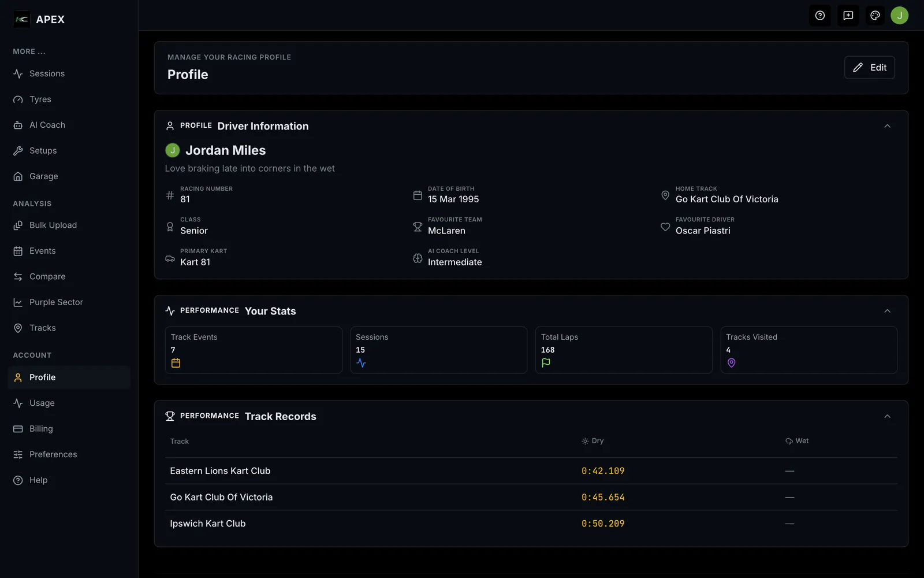
Task: Click the Jordan Miles driver name
Action: click(226, 150)
